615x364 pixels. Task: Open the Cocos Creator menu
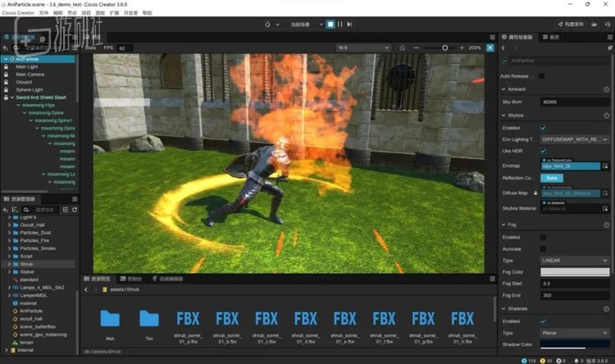tap(18, 13)
